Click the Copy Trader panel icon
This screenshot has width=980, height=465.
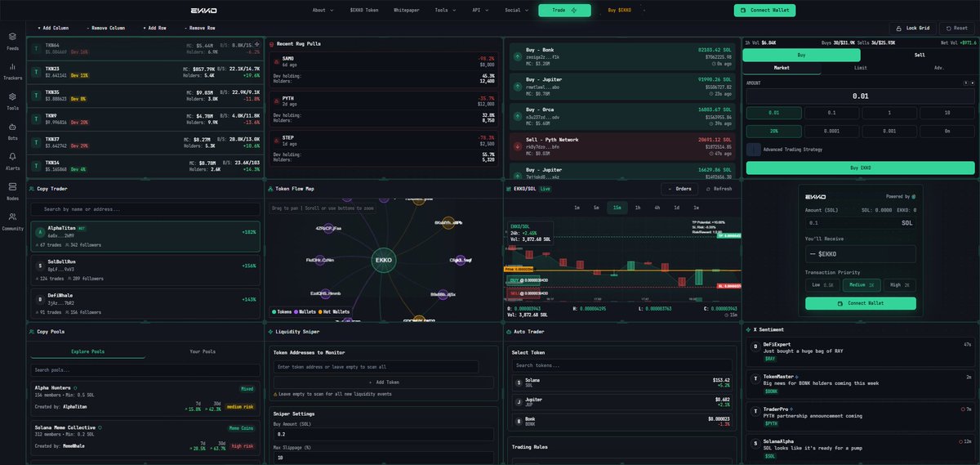tap(32, 189)
